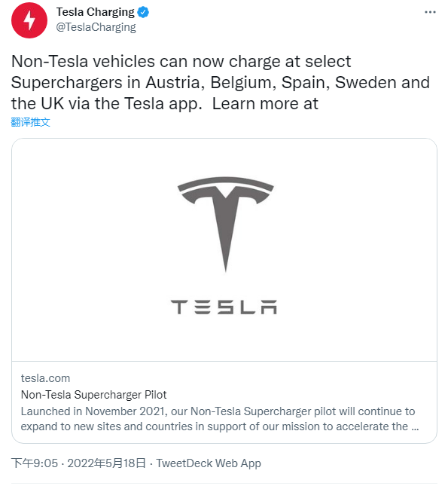Click the Learn more at text
The image size is (448, 489).
(265, 103)
